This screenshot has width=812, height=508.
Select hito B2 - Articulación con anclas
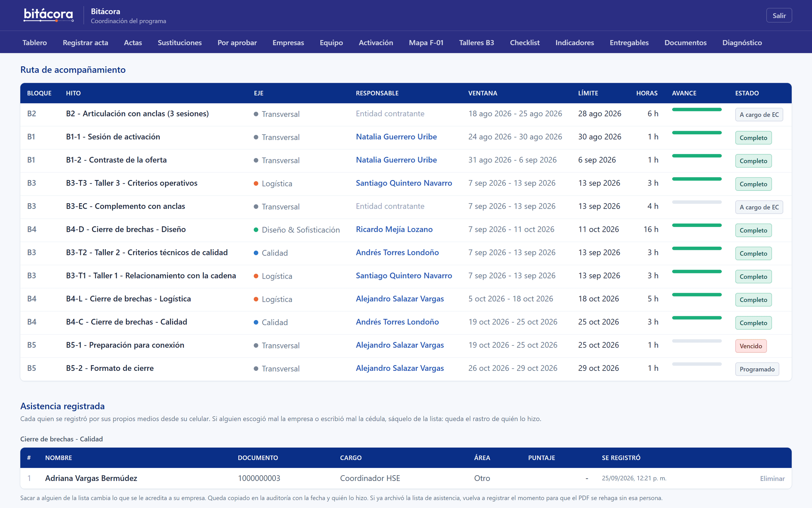(x=137, y=114)
